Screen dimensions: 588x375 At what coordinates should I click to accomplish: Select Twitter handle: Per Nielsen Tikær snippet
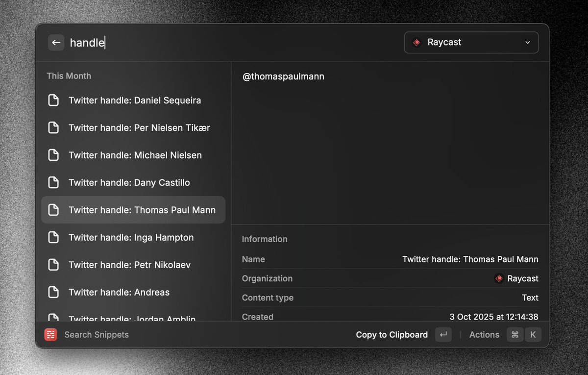pyautogui.click(x=133, y=128)
